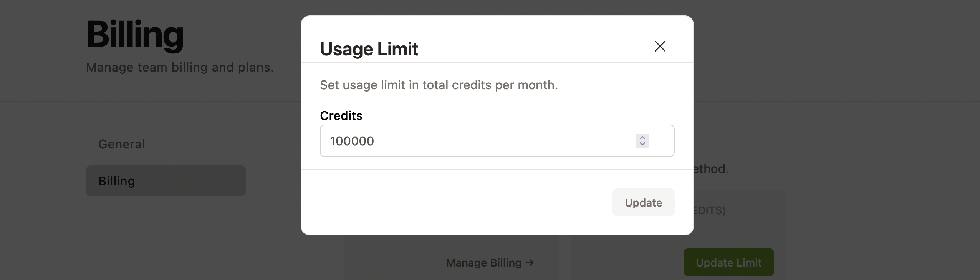Click the Usage Limit dialog header

coord(369,48)
